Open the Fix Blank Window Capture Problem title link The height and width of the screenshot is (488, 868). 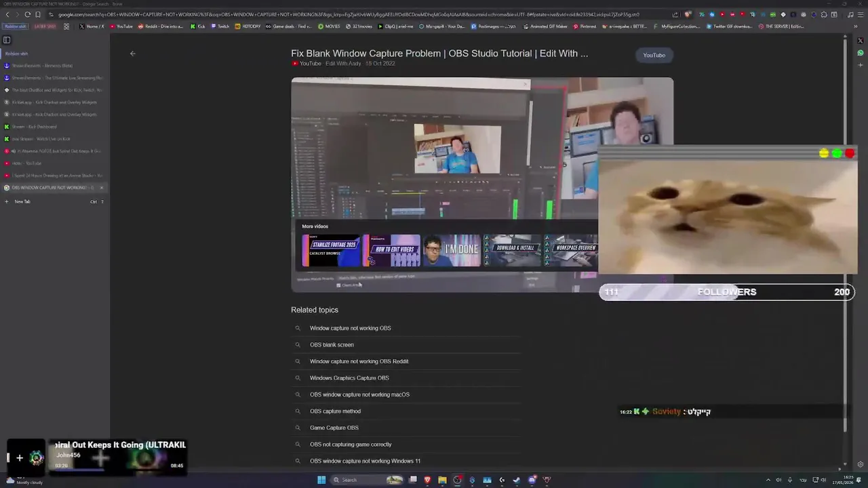coord(439,54)
